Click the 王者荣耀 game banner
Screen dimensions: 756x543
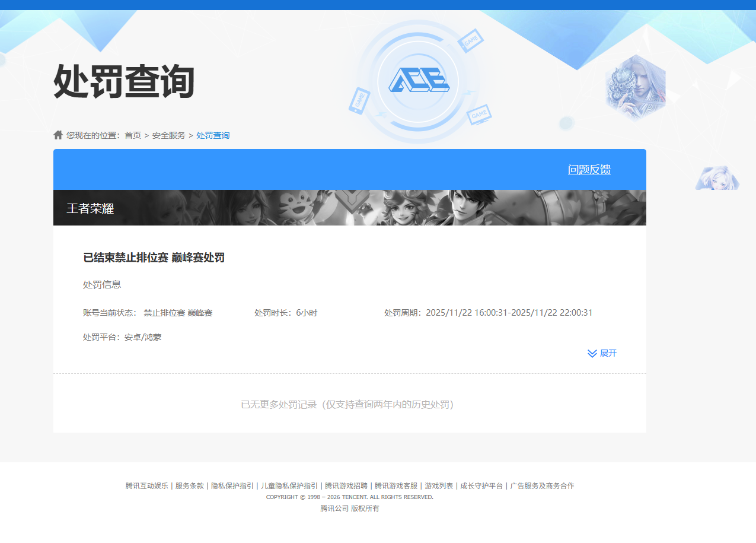tap(349, 208)
